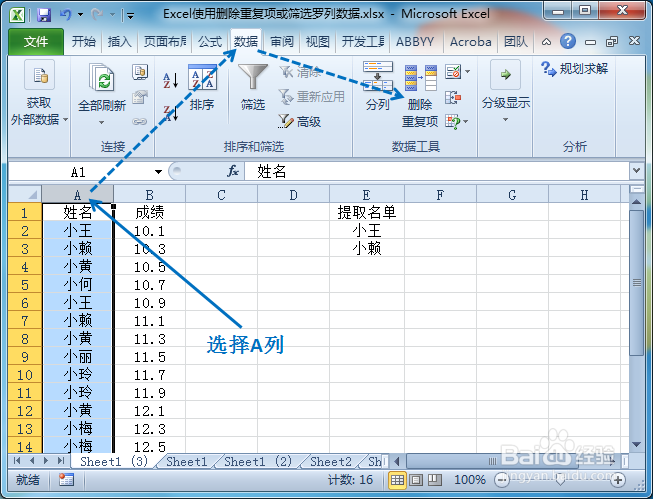Switch to Sheet2 tab
Image resolution: width=653 pixels, height=499 pixels.
(x=331, y=462)
